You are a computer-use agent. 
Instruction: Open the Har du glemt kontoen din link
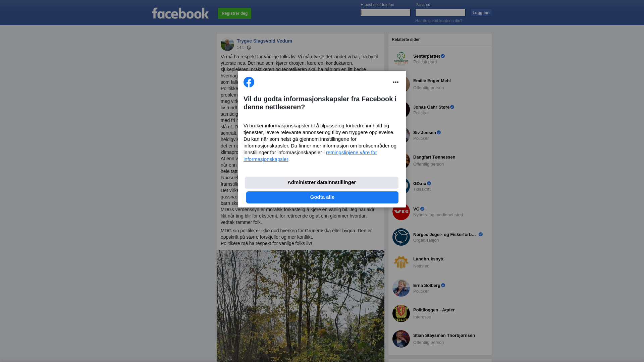point(439,21)
